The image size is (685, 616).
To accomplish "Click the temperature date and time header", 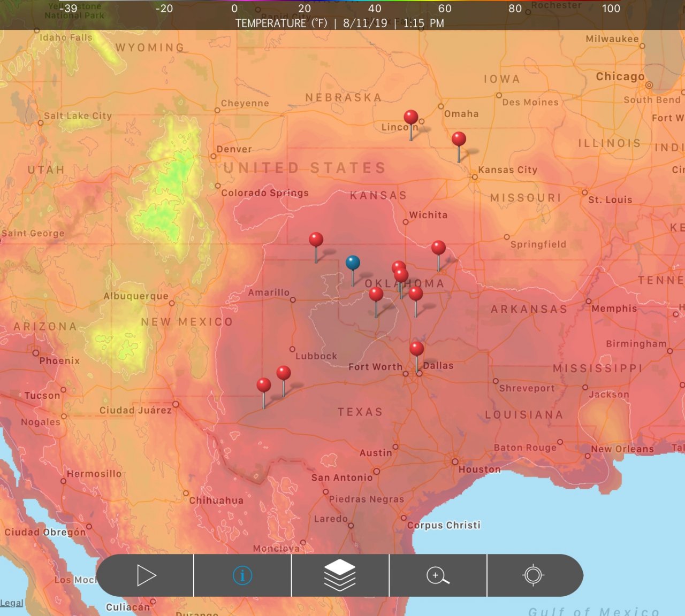I will 340,23.
